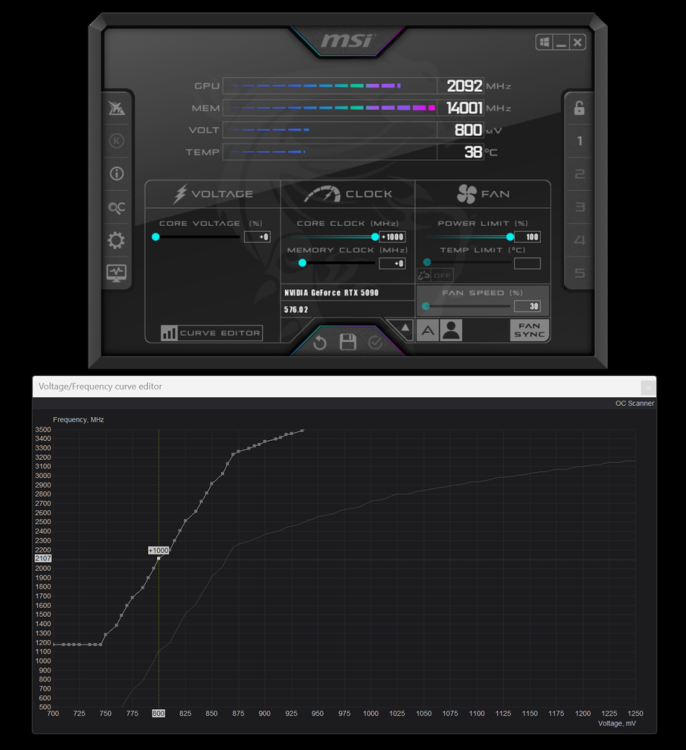Click the power limit 100 input field
Viewport: 686px width, 750px height.
click(527, 237)
